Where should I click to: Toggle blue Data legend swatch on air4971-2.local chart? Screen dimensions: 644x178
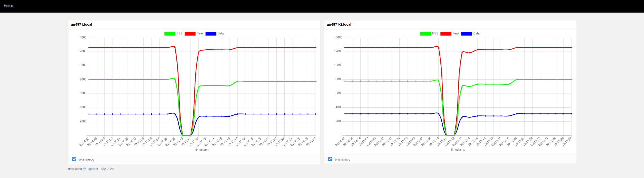(x=467, y=34)
